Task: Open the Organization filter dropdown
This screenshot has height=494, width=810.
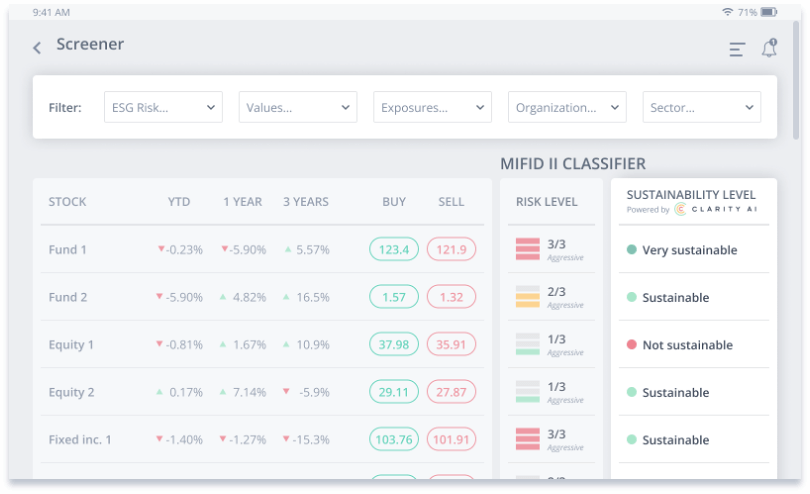Action: (x=566, y=107)
